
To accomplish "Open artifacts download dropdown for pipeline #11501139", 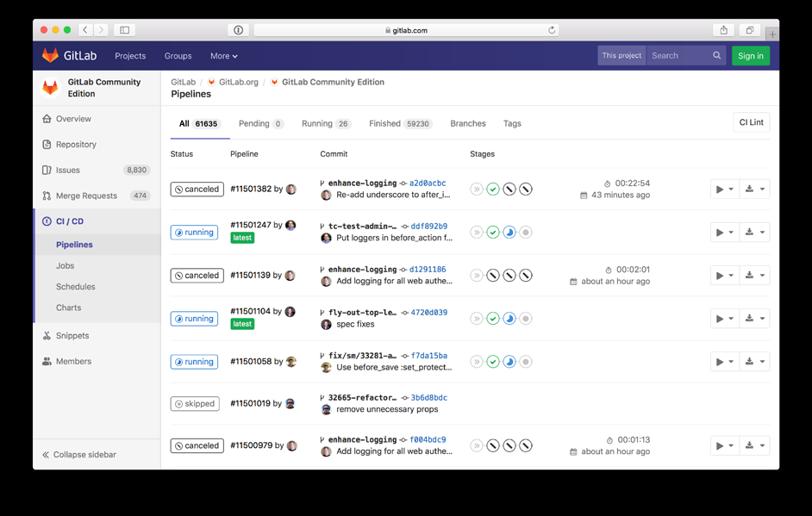I will click(755, 276).
